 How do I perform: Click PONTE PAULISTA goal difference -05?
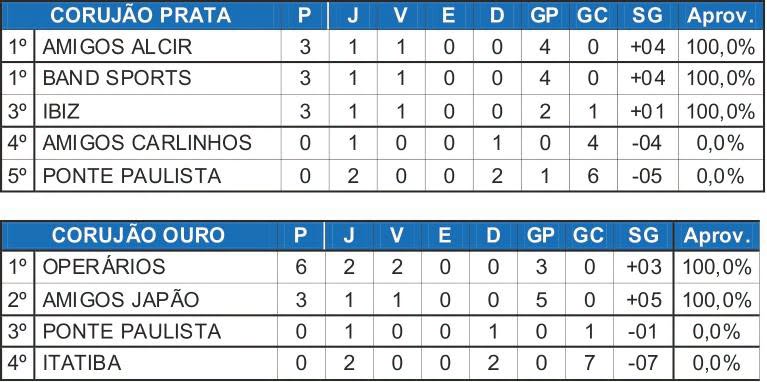click(647, 177)
